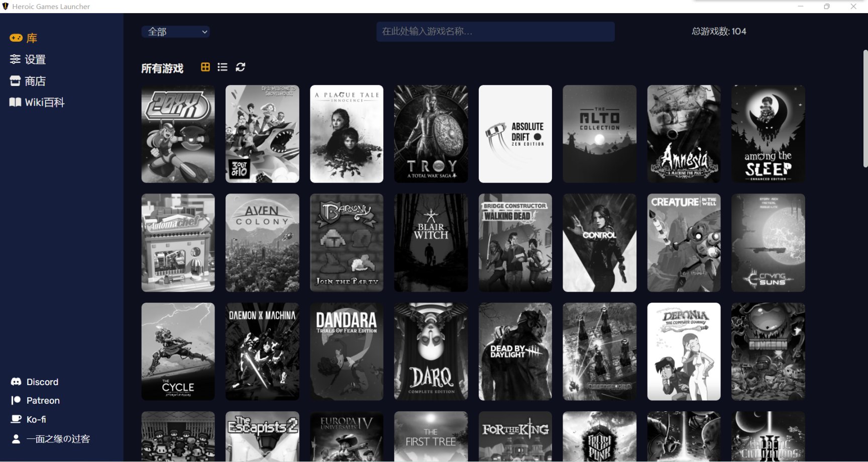Open Defense Grid game card

pyautogui.click(x=600, y=351)
